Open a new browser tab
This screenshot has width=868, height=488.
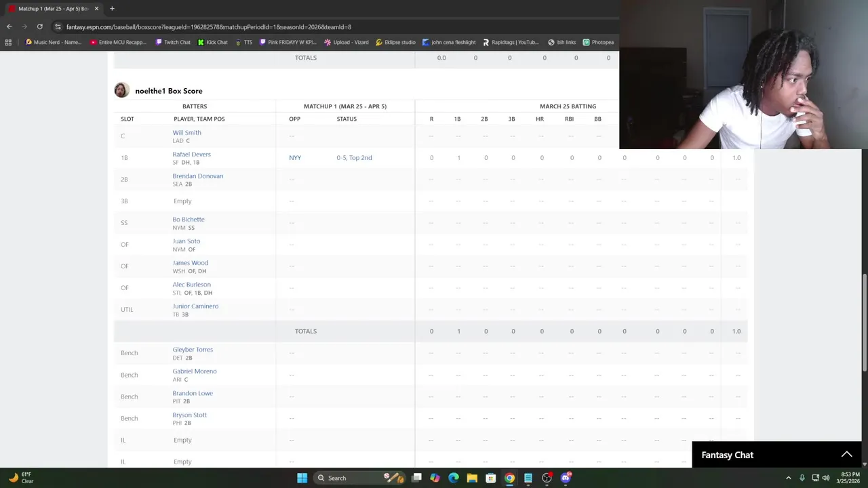(x=112, y=8)
